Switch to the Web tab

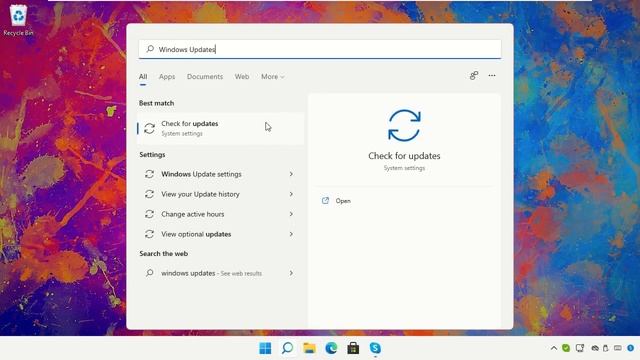tap(242, 77)
